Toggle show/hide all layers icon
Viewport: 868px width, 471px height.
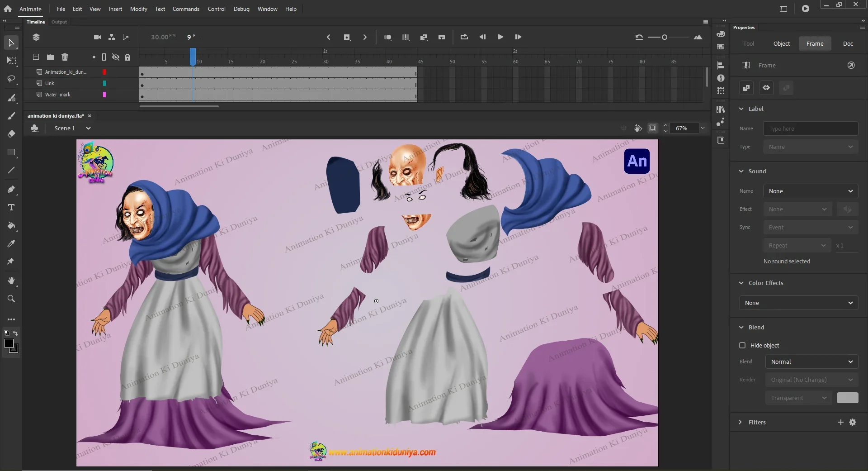coord(116,57)
